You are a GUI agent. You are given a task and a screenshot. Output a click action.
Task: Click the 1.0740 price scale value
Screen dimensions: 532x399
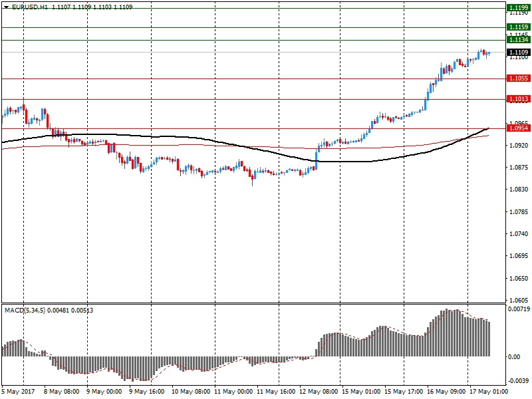click(x=519, y=234)
